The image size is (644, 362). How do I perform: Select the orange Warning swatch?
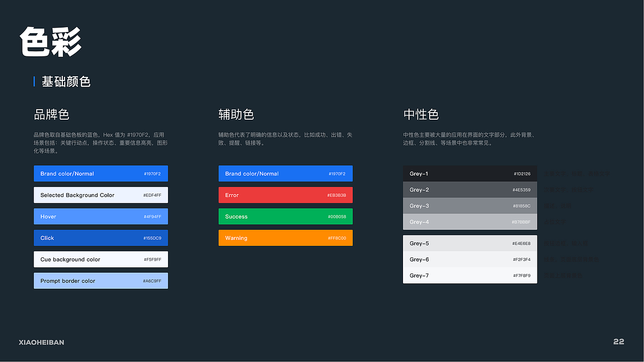(285, 238)
